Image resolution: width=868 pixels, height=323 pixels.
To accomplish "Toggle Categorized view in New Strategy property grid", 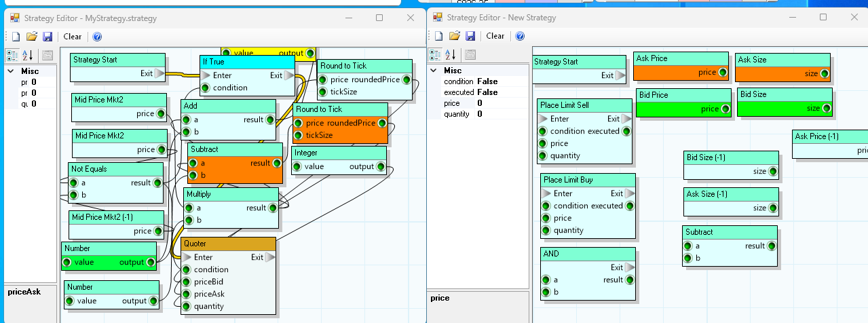I will click(435, 55).
